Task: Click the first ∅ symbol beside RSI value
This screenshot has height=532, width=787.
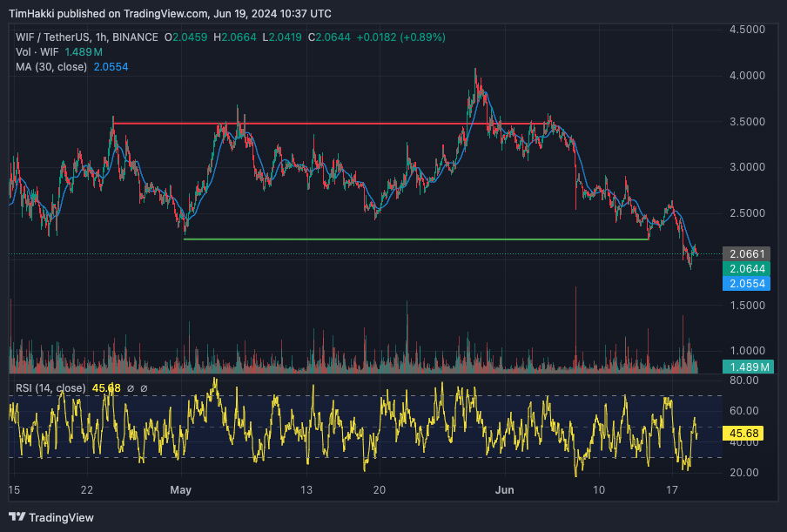Action: [x=130, y=388]
